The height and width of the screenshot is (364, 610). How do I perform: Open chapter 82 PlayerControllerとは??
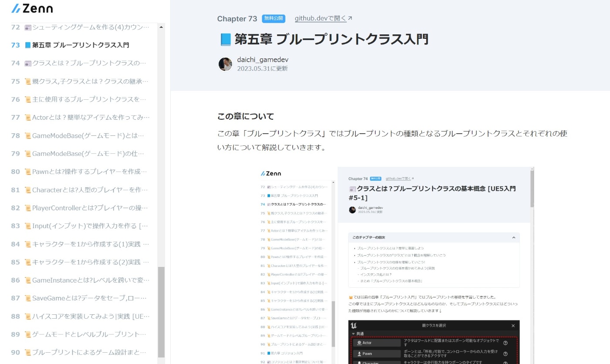click(x=80, y=208)
